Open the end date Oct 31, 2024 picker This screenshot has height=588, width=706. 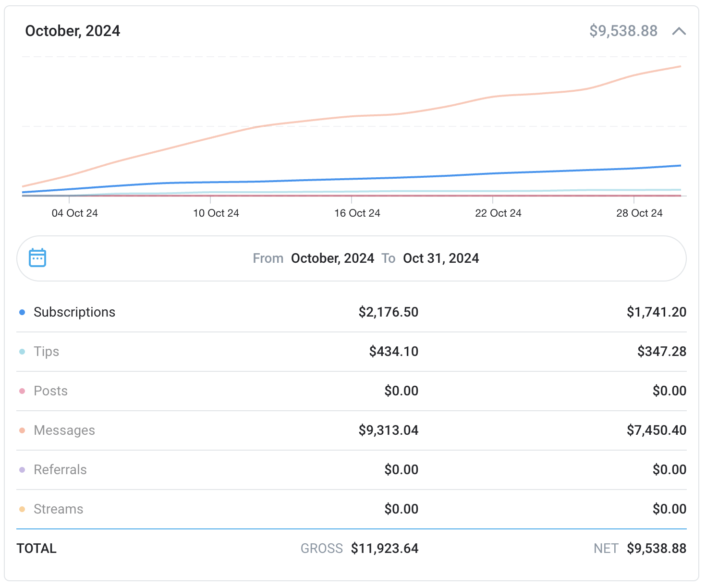[441, 258]
